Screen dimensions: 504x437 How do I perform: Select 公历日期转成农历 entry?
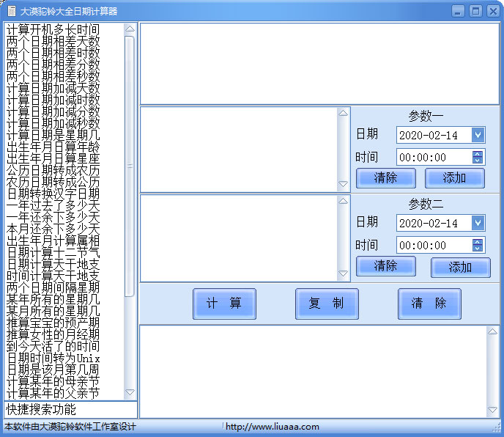click(53, 171)
